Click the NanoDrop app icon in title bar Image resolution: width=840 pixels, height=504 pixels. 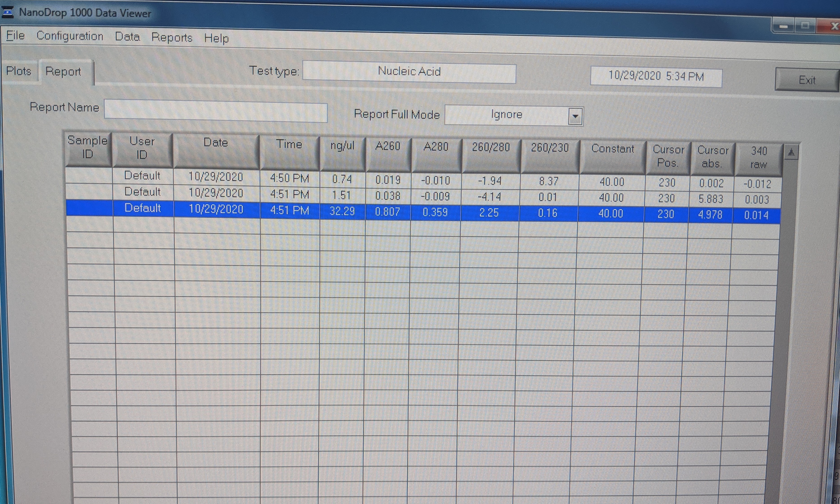(7, 13)
